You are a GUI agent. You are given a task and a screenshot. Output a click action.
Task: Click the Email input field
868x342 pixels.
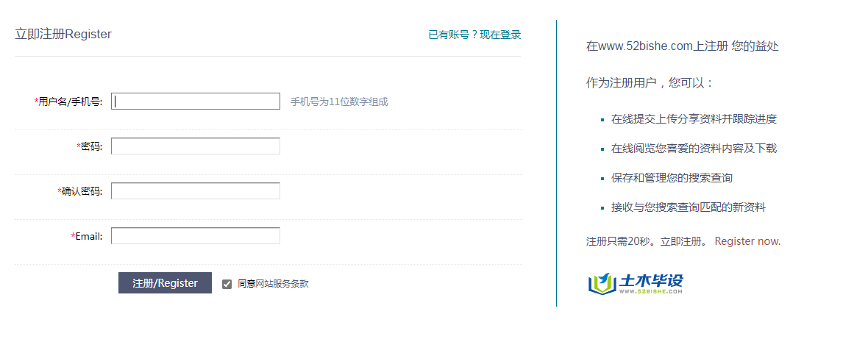click(196, 236)
